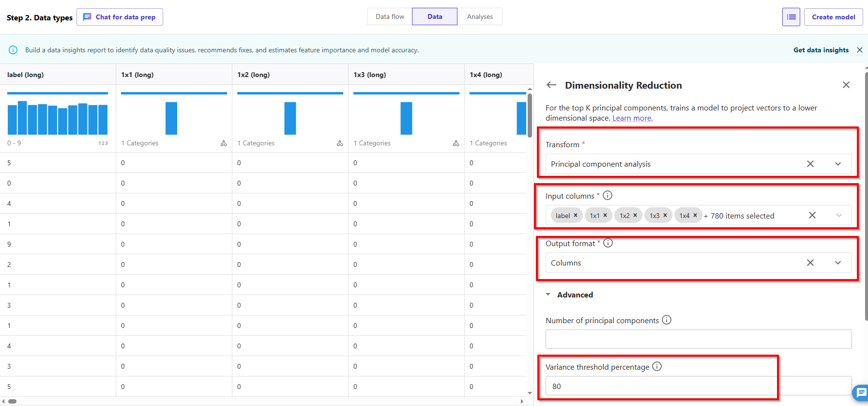Image resolution: width=868 pixels, height=406 pixels.
Task: Click the Create model button
Action: (x=833, y=17)
